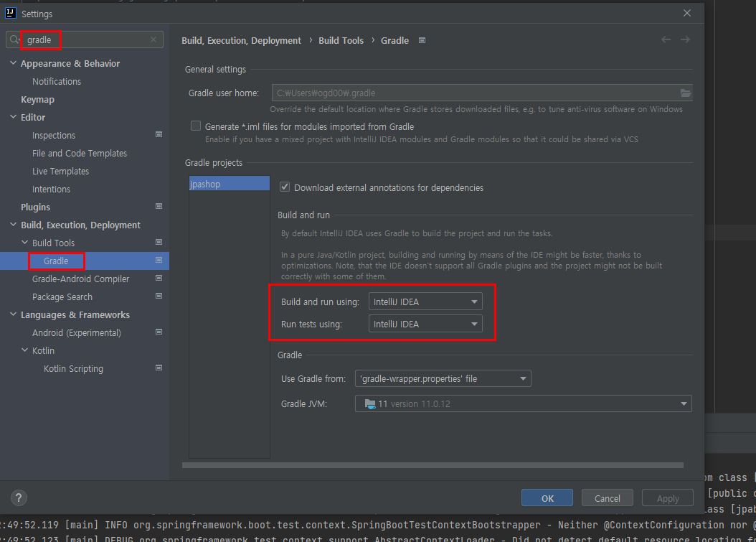Open Intentions settings page
The width and height of the screenshot is (756, 542).
pyautogui.click(x=51, y=190)
